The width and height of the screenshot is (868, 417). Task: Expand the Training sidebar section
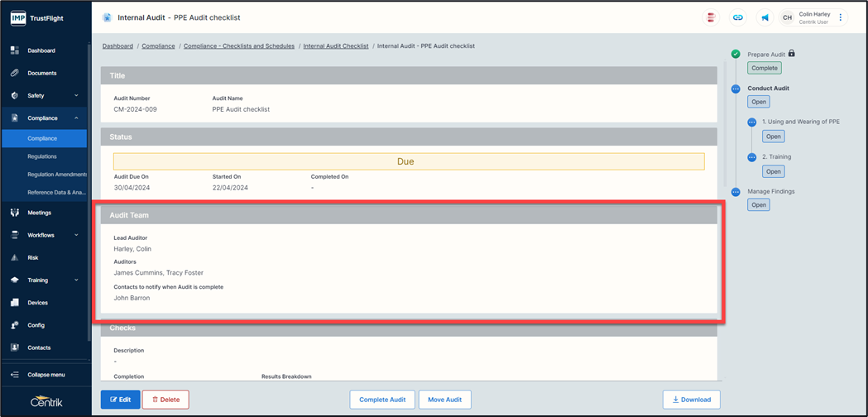coord(76,280)
